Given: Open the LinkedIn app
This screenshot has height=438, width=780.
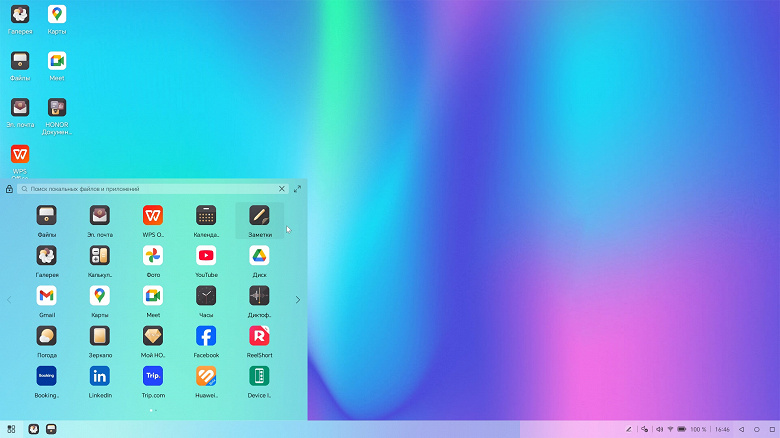Looking at the screenshot, I should coord(99,376).
